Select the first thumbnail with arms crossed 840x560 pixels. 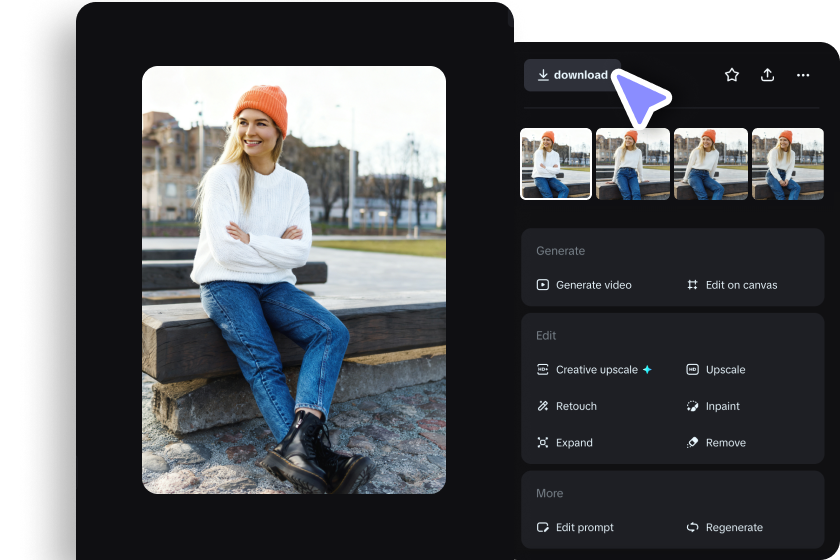(556, 163)
